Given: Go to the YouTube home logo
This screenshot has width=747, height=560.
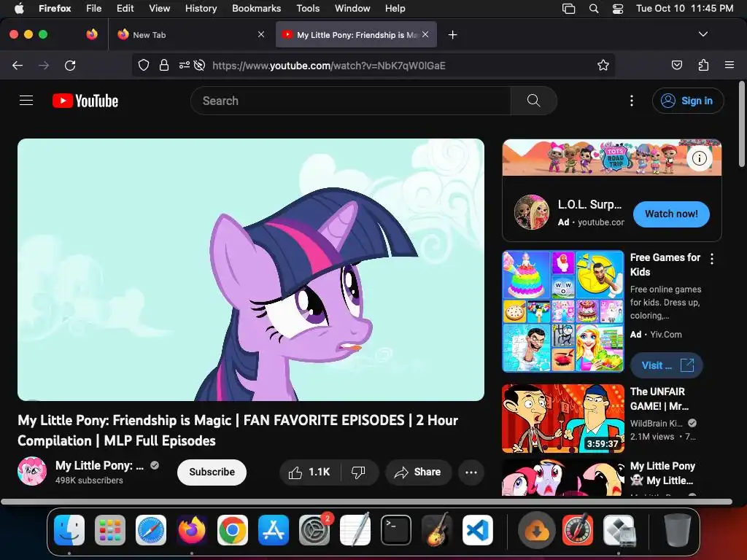Looking at the screenshot, I should click(85, 101).
